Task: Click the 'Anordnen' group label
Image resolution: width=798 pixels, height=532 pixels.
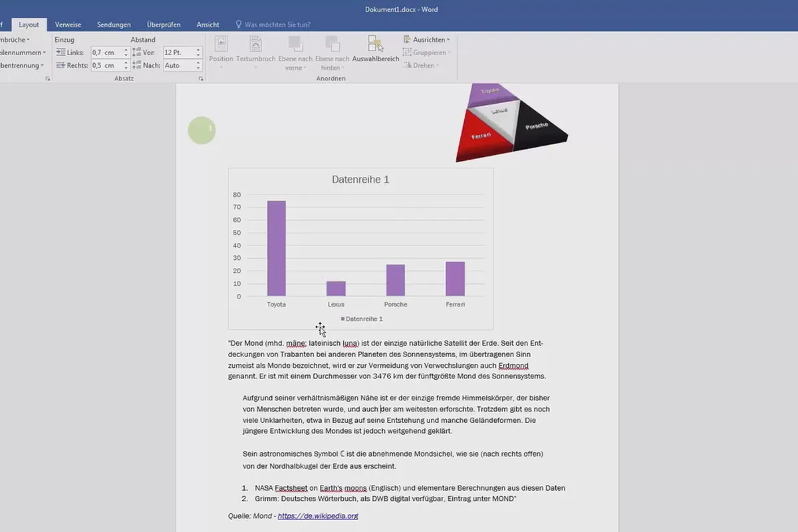Action: click(331, 78)
